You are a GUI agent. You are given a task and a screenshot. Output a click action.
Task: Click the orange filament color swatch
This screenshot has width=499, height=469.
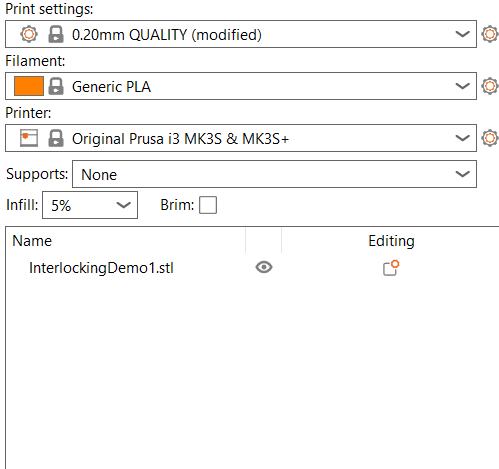[29, 86]
